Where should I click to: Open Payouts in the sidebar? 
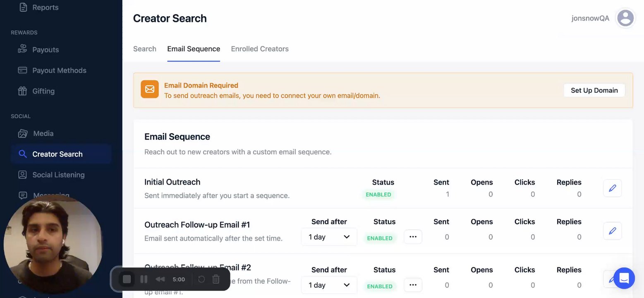click(45, 50)
